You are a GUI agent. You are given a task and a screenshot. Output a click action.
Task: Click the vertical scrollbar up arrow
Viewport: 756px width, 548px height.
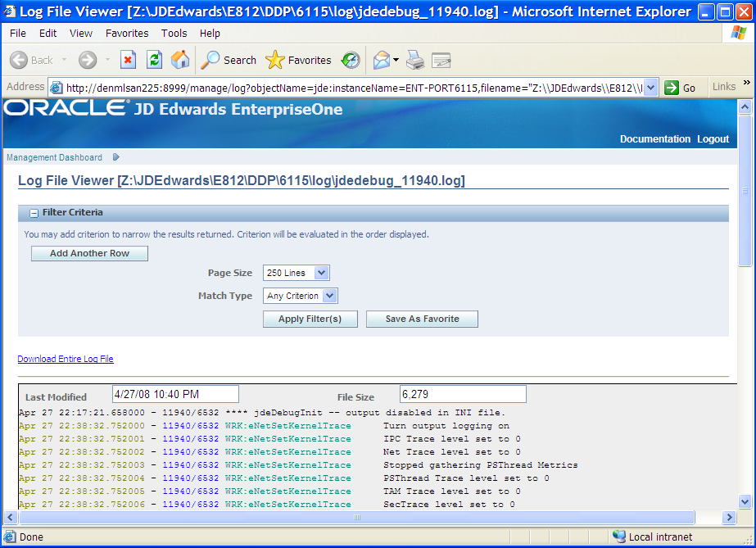745,107
